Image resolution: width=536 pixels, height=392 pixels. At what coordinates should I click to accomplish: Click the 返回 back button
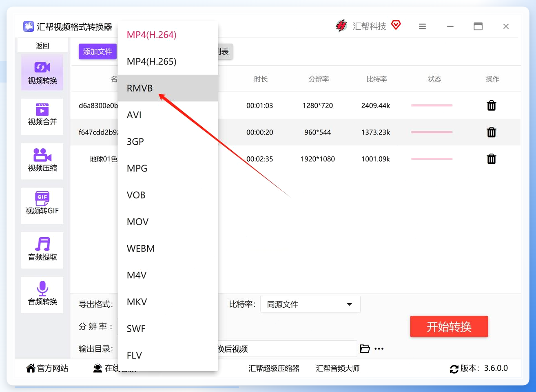pyautogui.click(x=42, y=46)
